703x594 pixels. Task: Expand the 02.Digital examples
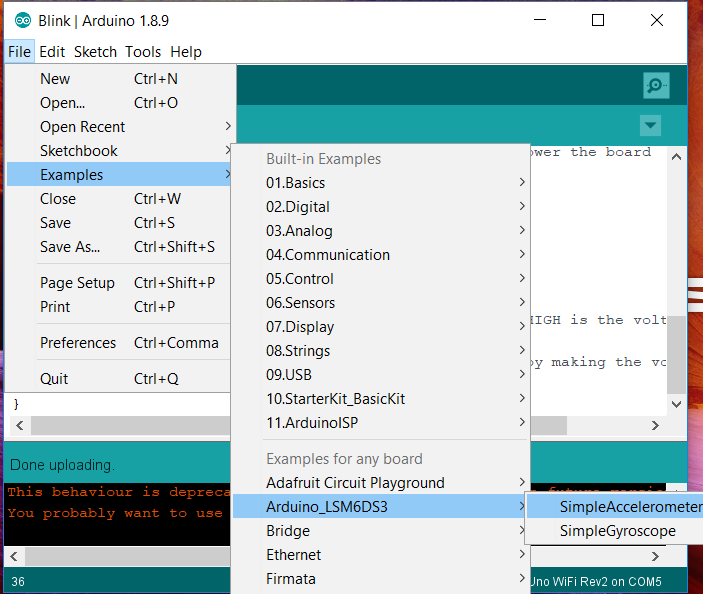(381, 207)
